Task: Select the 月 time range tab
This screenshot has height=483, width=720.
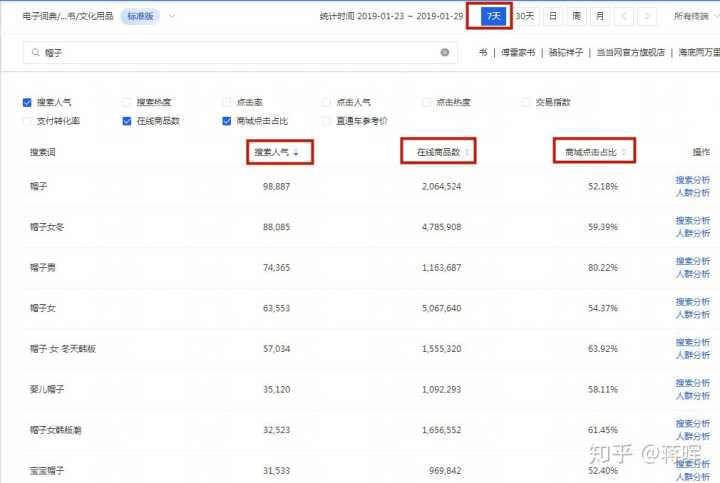Action: pyautogui.click(x=598, y=16)
